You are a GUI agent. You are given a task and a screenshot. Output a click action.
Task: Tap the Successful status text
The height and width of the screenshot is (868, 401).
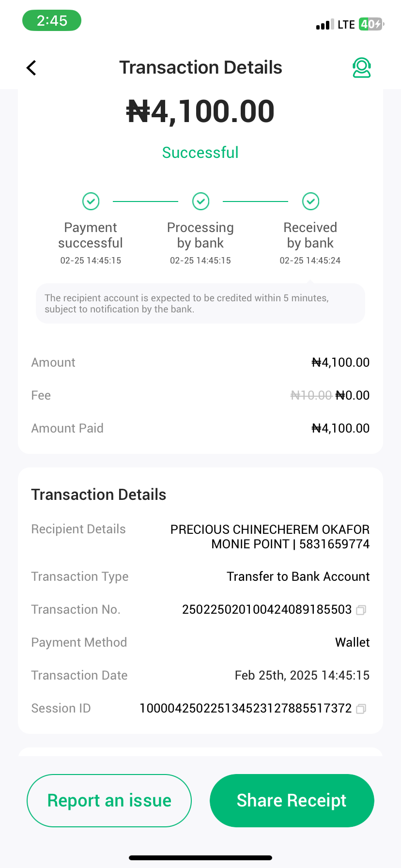[200, 153]
